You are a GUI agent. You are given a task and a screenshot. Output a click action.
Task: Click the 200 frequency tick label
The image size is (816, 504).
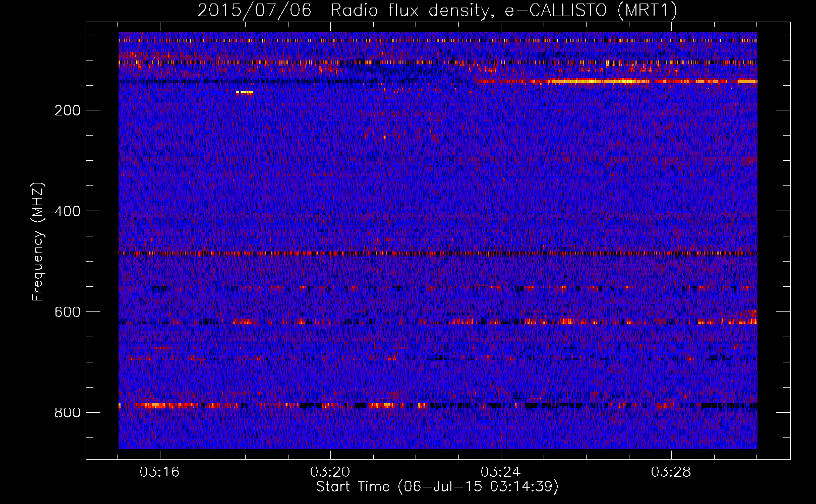68,110
